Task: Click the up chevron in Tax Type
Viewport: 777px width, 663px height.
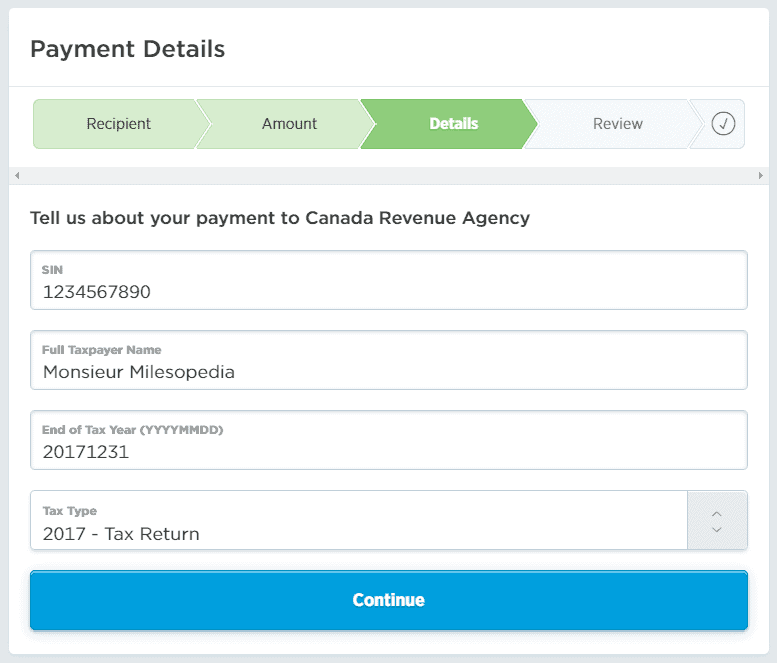Action: click(x=716, y=513)
